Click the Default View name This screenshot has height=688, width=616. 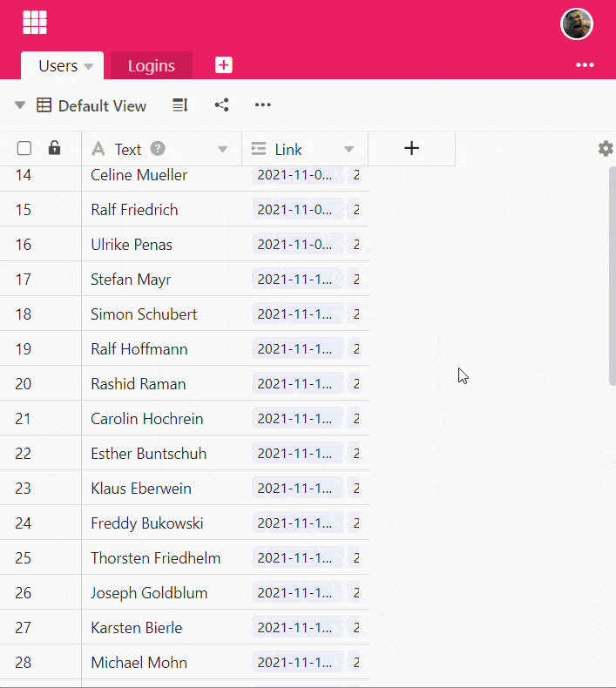tap(102, 105)
